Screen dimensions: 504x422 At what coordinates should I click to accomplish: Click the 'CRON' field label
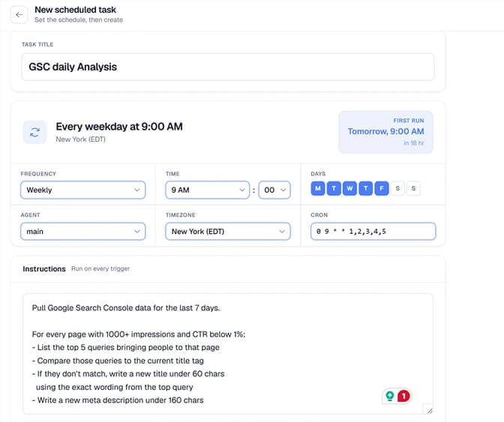pyautogui.click(x=319, y=215)
